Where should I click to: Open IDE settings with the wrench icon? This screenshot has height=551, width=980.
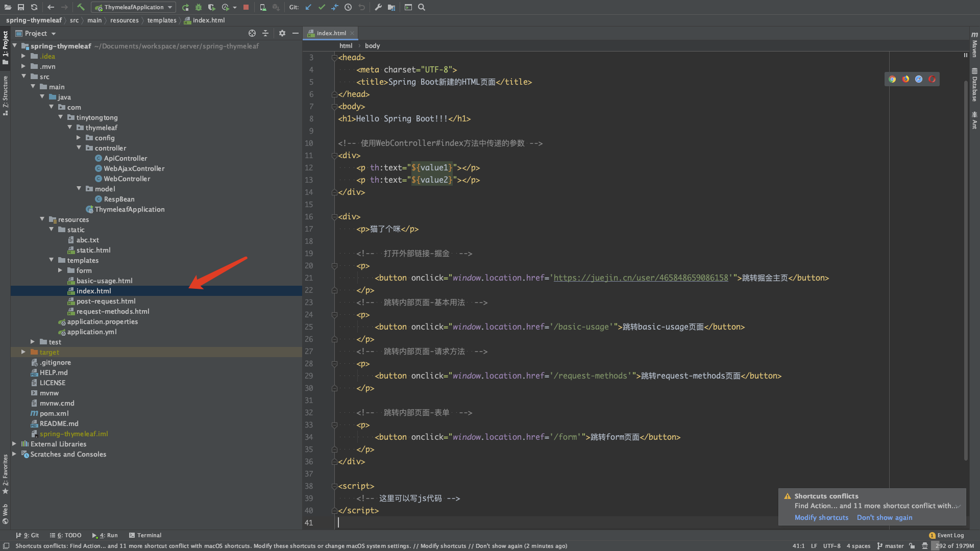pos(379,7)
